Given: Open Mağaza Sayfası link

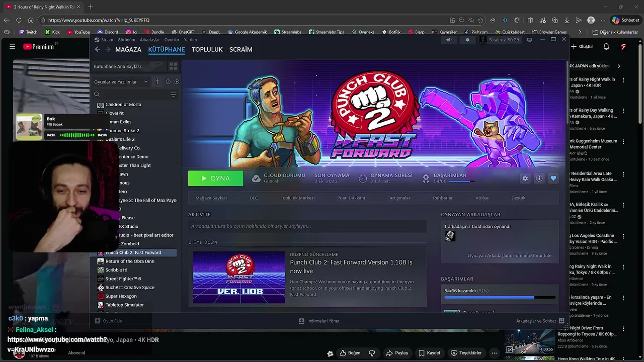Looking at the screenshot, I should [211, 198].
